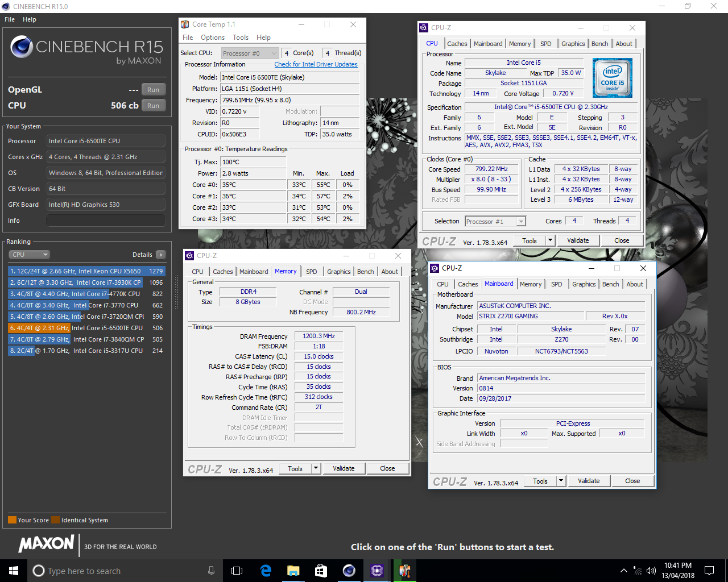Open the Processor #1 Selection dropdown in CPU-Z

click(x=495, y=222)
